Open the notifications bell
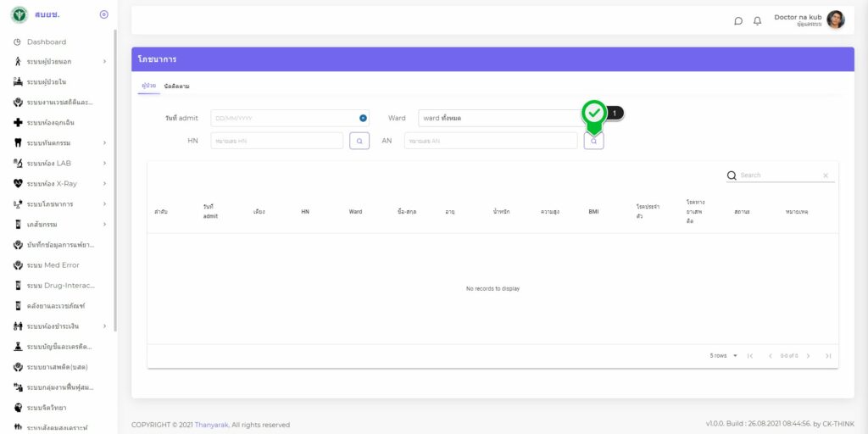868x434 pixels. click(x=757, y=20)
